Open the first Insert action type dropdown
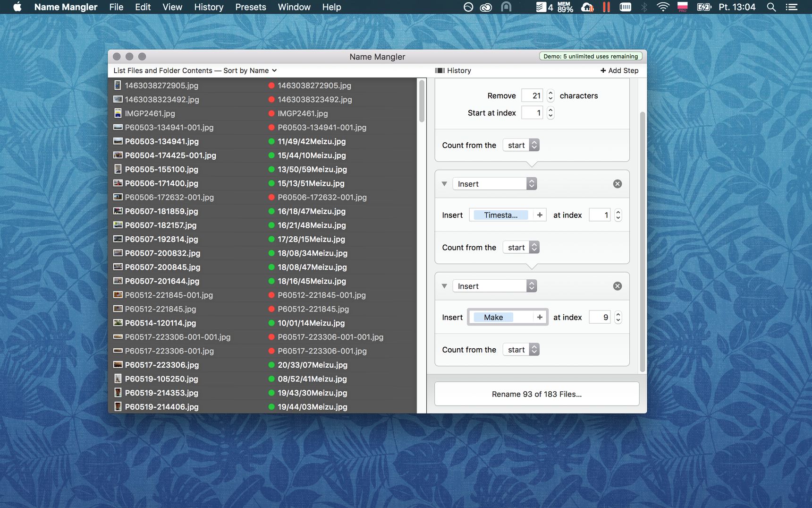Image resolution: width=812 pixels, height=508 pixels. 494,184
